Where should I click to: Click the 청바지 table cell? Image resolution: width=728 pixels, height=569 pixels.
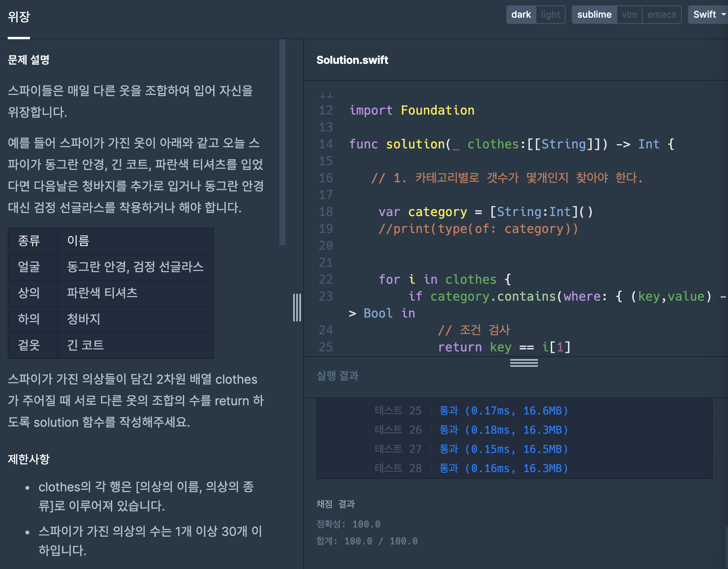[x=135, y=319]
